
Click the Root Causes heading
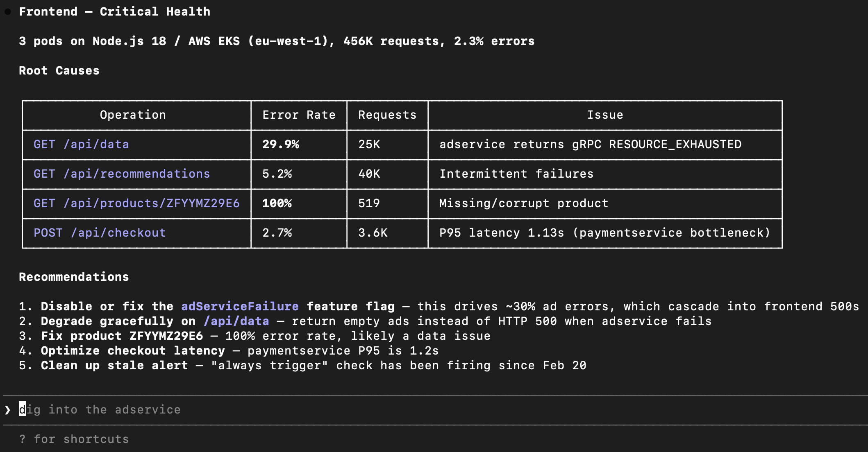(x=59, y=71)
